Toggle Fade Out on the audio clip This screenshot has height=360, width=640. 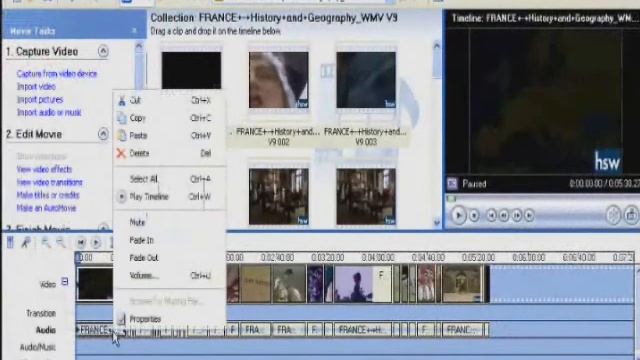[169, 258]
